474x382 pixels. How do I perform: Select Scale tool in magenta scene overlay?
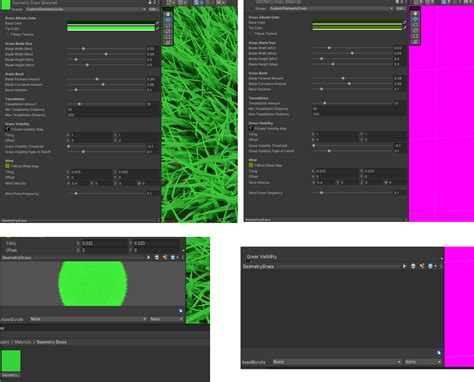coord(415,30)
